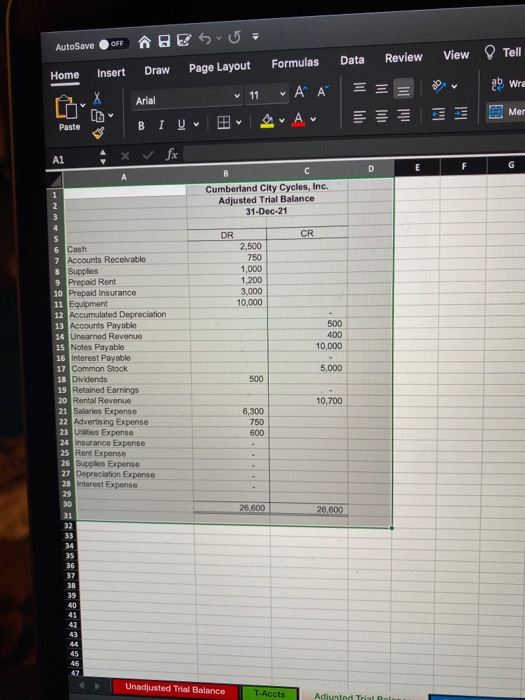Click the Middle Align icon
Screen dimensions: 525x700
tap(381, 88)
